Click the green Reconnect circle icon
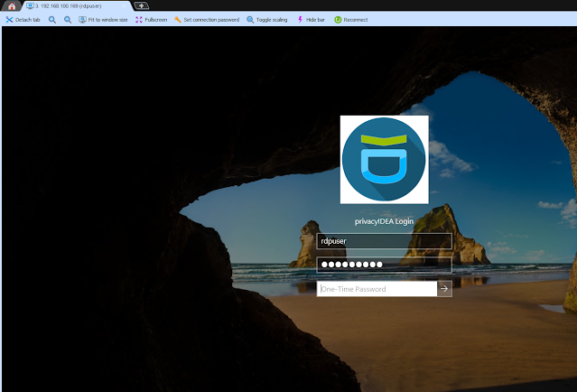 click(x=338, y=20)
